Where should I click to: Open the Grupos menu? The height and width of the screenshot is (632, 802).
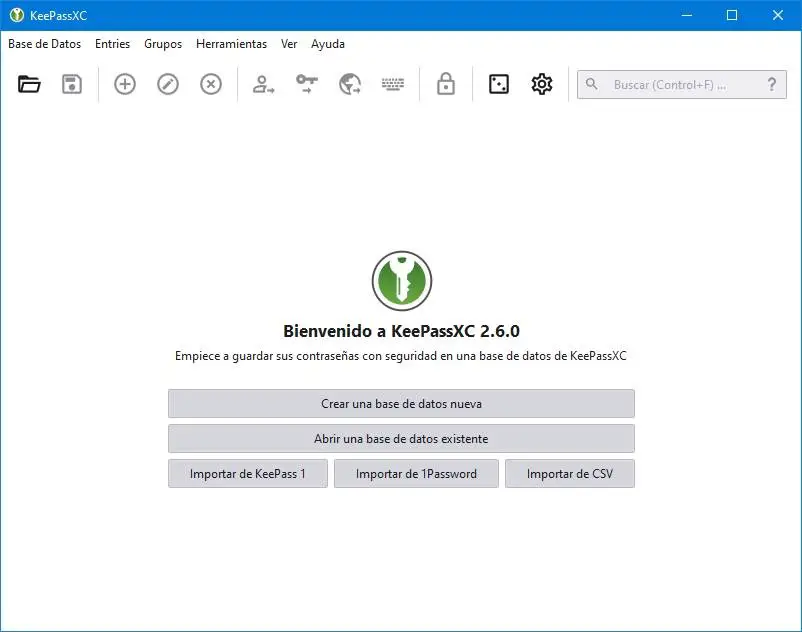pos(163,44)
